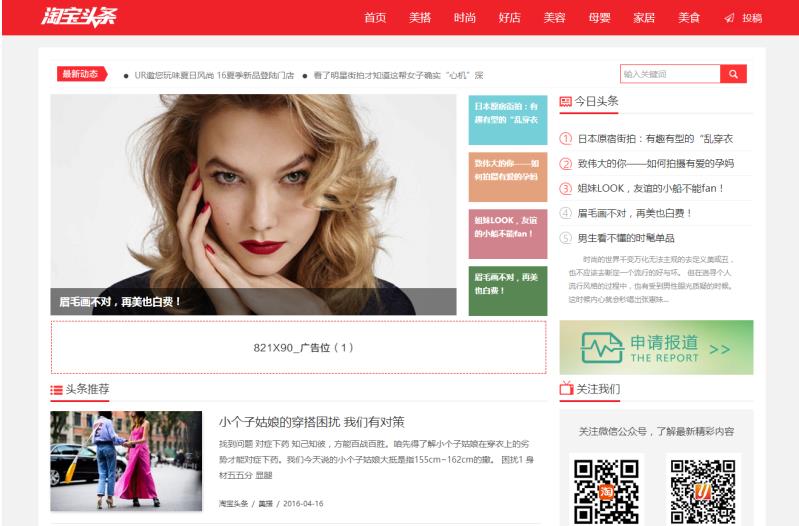The width and height of the screenshot is (799, 526).
Task: Click the circled number 4 rank icon
Action: coord(566,213)
